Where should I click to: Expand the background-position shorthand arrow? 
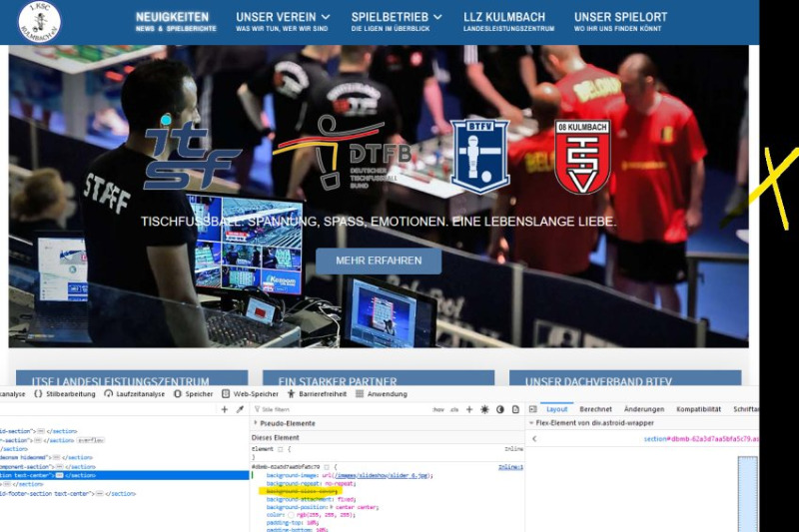pyautogui.click(x=332, y=508)
